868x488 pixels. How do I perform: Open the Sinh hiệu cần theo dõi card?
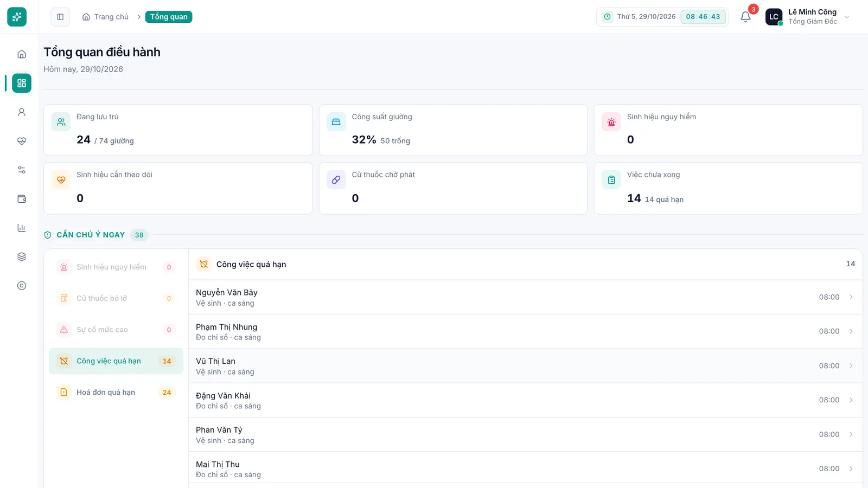click(x=178, y=188)
